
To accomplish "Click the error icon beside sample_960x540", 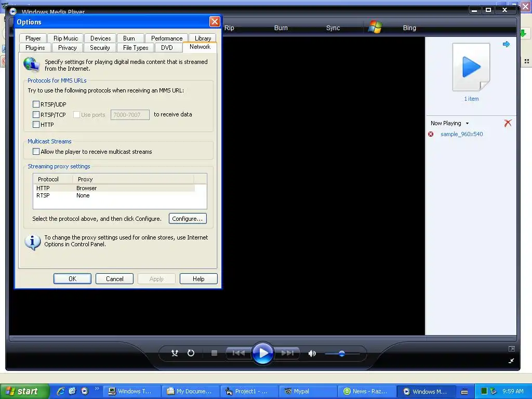I will (x=431, y=134).
